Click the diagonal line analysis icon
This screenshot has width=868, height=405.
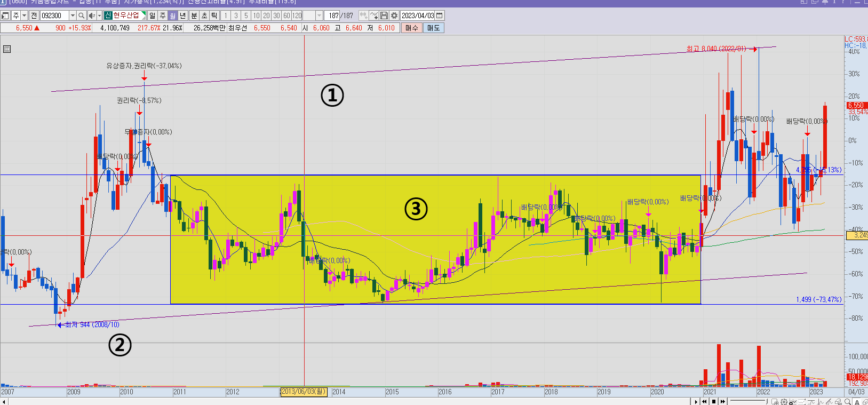click(829, 402)
